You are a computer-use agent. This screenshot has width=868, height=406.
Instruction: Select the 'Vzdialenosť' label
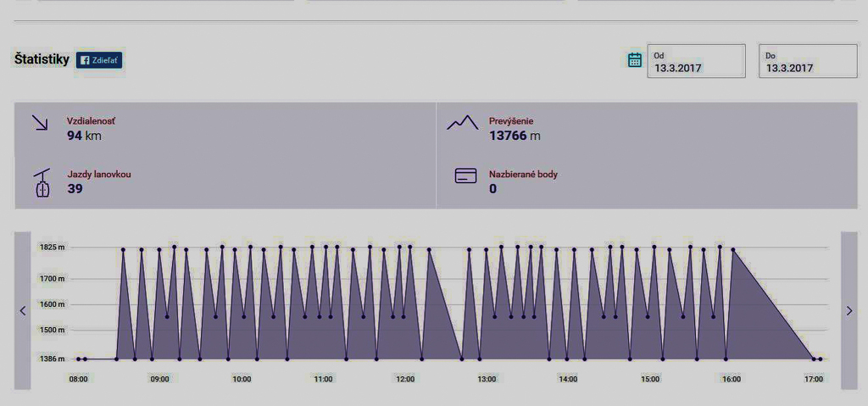[x=92, y=121]
